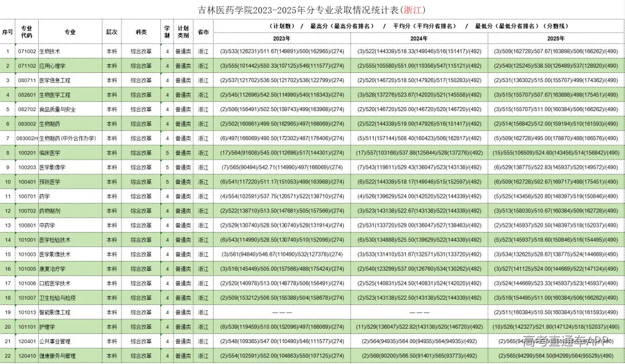
Task: Click major code 100201
Action: tap(27, 153)
